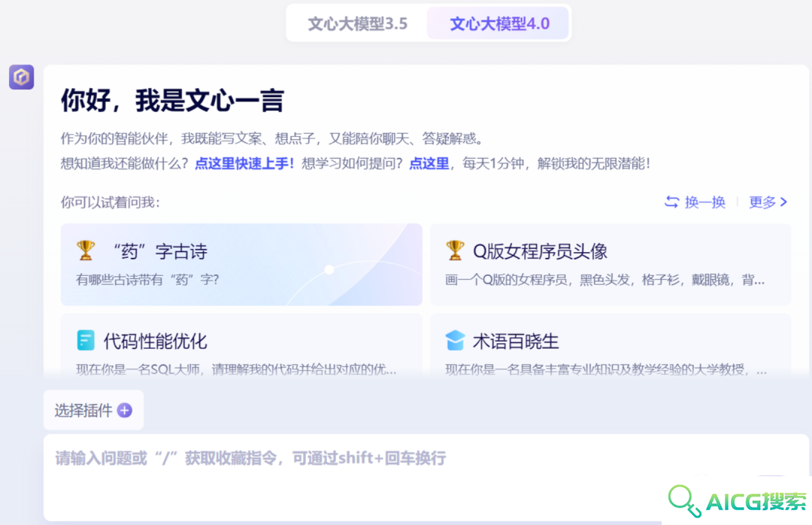Click the description starting 画一个Q版的女程序员
Image resolution: width=812 pixels, height=525 pixels.
(604, 280)
